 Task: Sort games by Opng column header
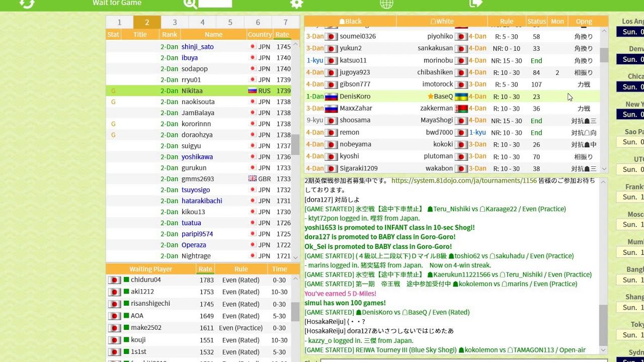tap(584, 21)
